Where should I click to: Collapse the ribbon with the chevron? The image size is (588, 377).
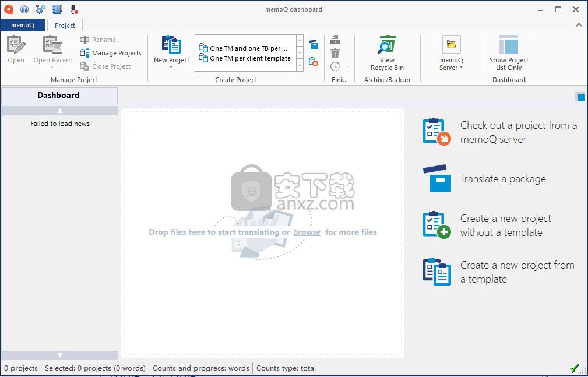coord(579,25)
